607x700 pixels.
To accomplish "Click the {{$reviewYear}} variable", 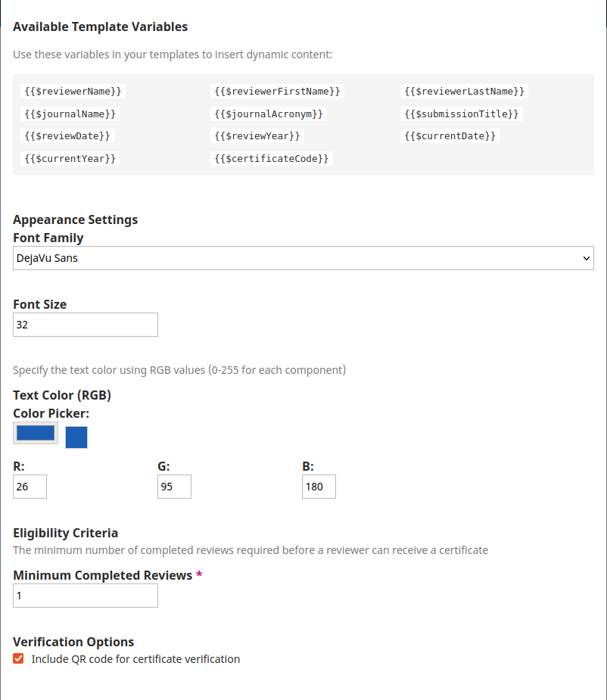I will pos(257,136).
